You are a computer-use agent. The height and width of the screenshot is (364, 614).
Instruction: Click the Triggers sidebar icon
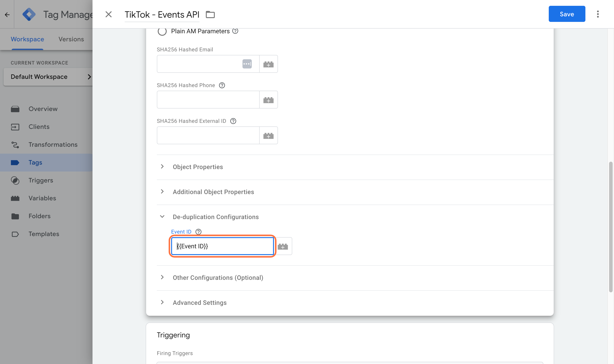tap(15, 180)
